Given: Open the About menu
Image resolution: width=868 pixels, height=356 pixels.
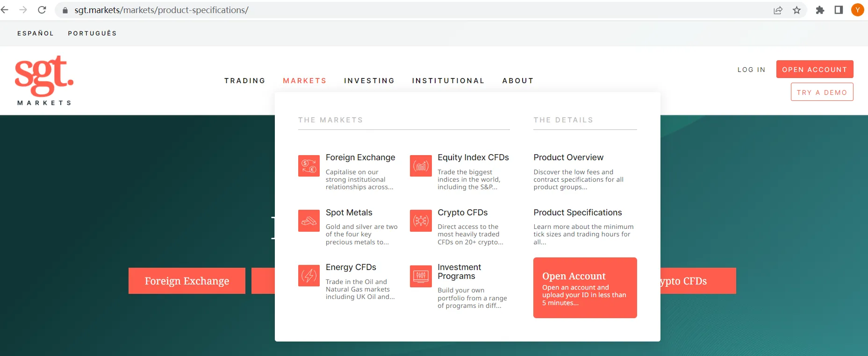Looking at the screenshot, I should click(x=518, y=81).
